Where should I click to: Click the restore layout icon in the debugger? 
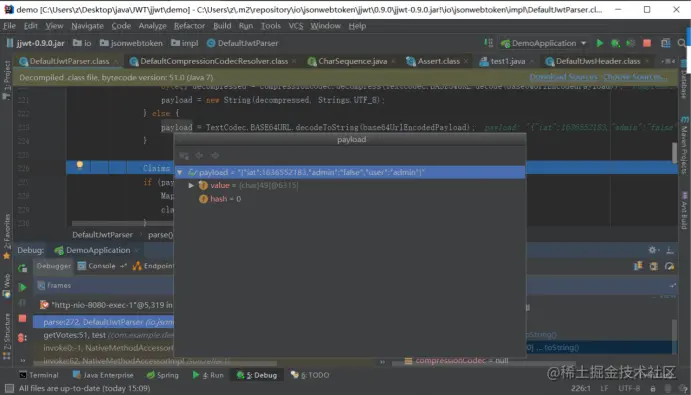[638, 266]
